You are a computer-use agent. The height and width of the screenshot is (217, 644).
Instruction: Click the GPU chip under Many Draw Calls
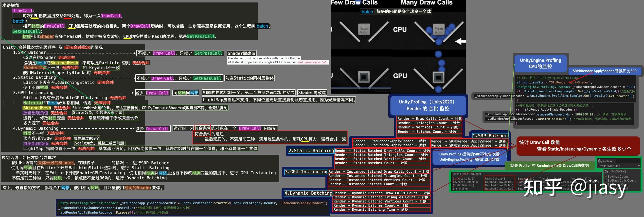[x=438, y=77]
